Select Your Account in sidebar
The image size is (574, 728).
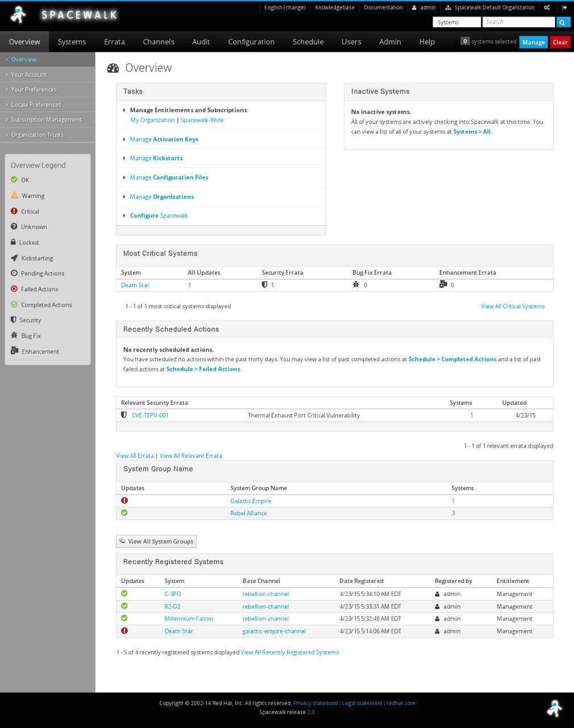point(48,75)
